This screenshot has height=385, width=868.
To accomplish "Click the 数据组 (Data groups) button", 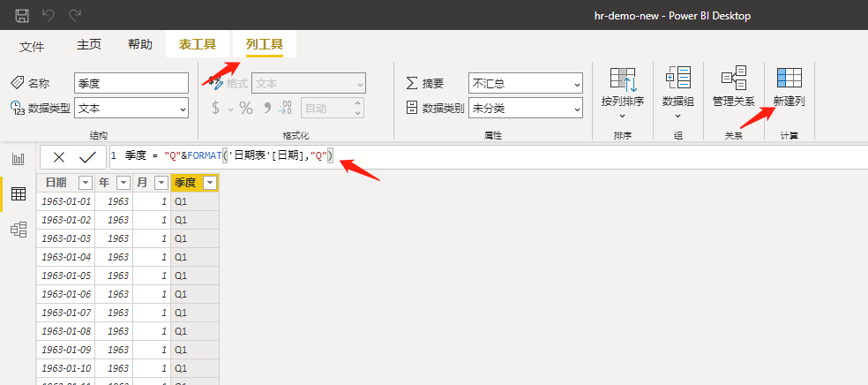I will pos(677,87).
